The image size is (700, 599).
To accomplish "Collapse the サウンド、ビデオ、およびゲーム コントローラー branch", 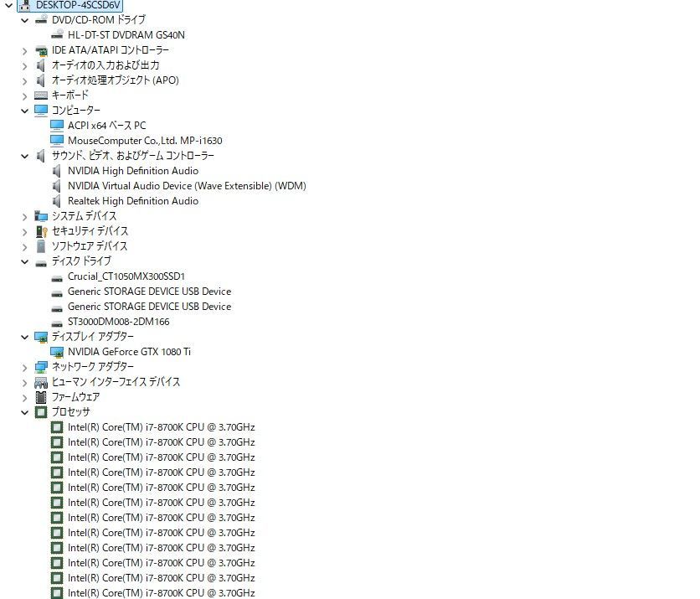I will 25,157.
